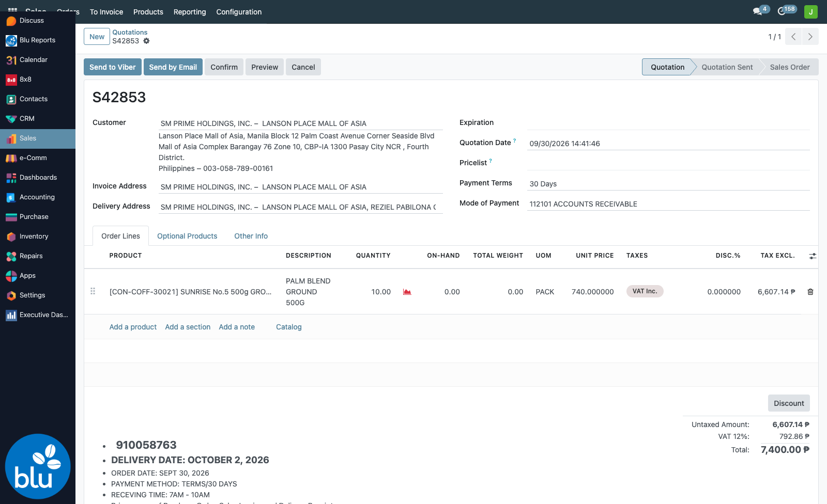Open the Delivery Address dropdown
The width and height of the screenshot is (827, 504).
click(x=301, y=207)
